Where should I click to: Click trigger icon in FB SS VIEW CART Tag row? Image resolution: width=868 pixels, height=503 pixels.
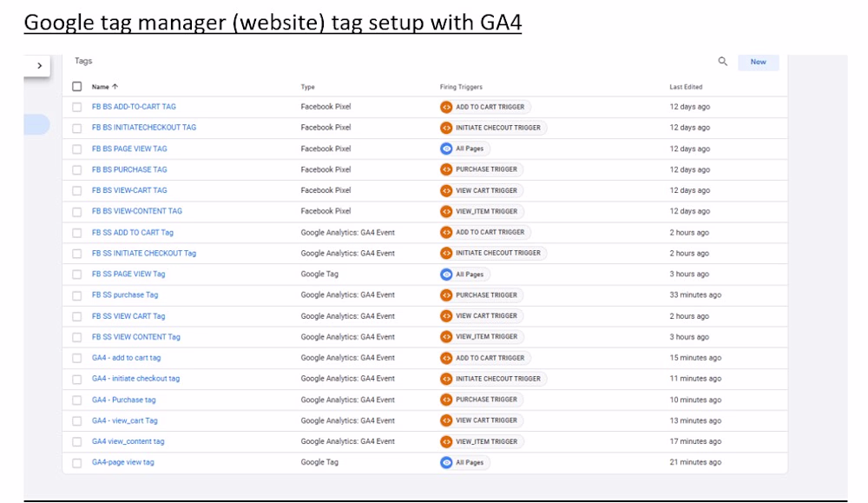(x=446, y=315)
